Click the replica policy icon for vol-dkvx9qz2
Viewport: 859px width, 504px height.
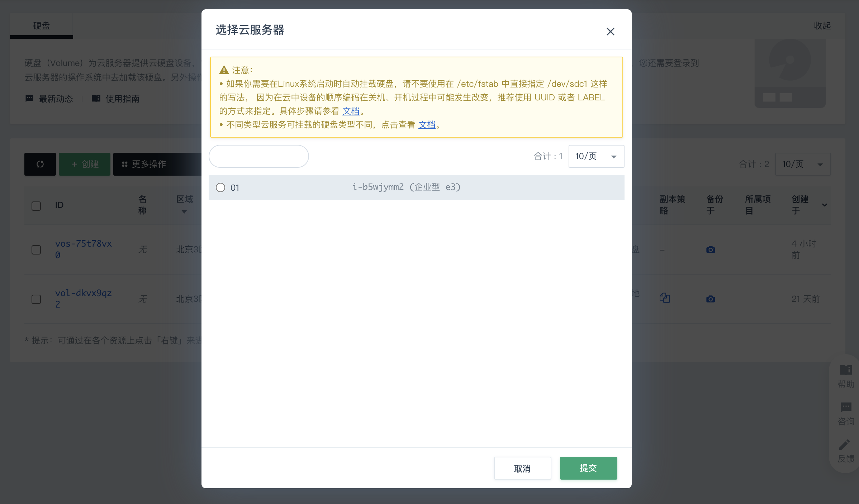coord(665,298)
